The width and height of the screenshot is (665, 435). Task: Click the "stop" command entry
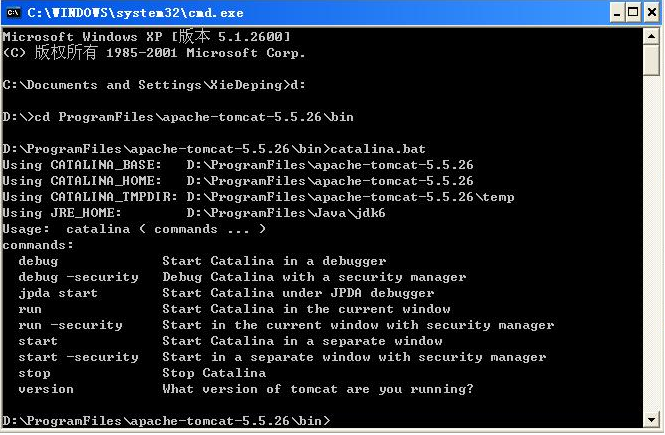34,373
